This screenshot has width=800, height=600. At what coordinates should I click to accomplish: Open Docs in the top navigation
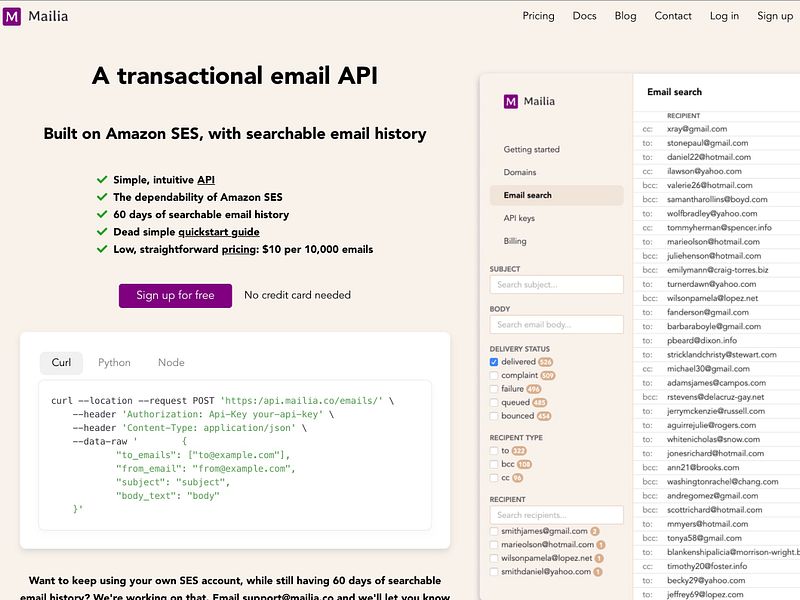[584, 16]
